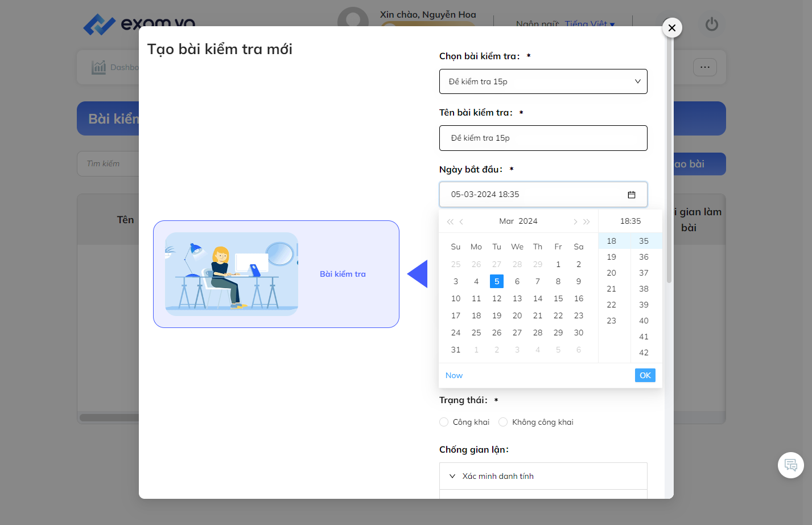Image resolution: width=812 pixels, height=525 pixels.
Task: Click the dialog vertical scrollbar
Action: (669, 159)
